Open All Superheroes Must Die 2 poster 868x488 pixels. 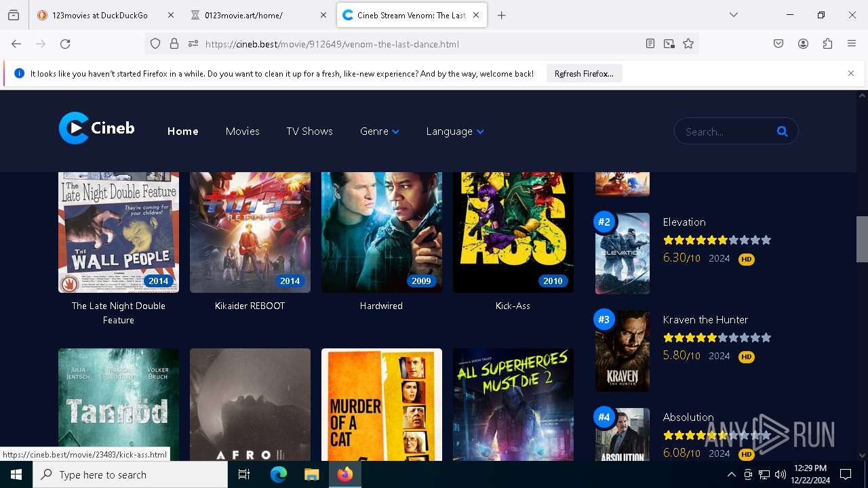pyautogui.click(x=513, y=405)
